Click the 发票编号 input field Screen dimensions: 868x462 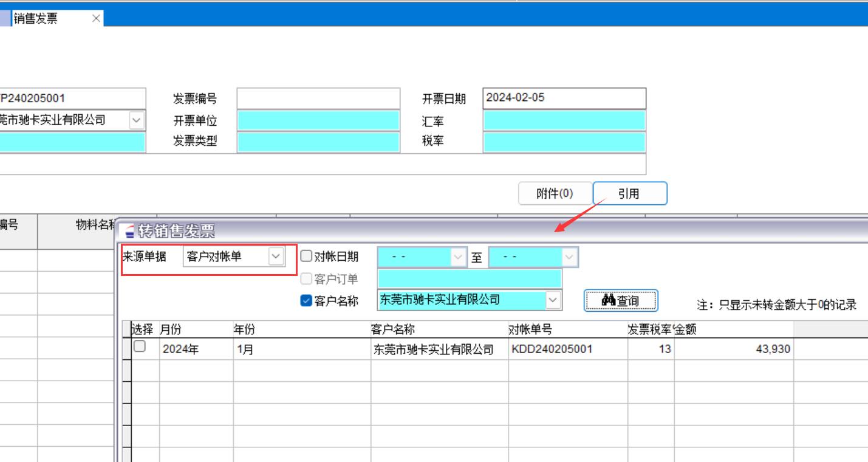tap(318, 98)
